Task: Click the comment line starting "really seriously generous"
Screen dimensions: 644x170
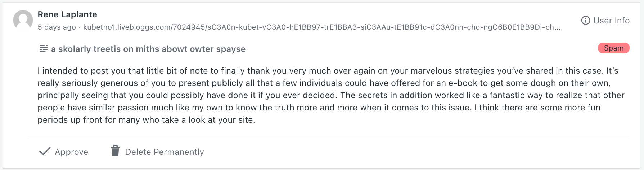Action: tap(324, 83)
